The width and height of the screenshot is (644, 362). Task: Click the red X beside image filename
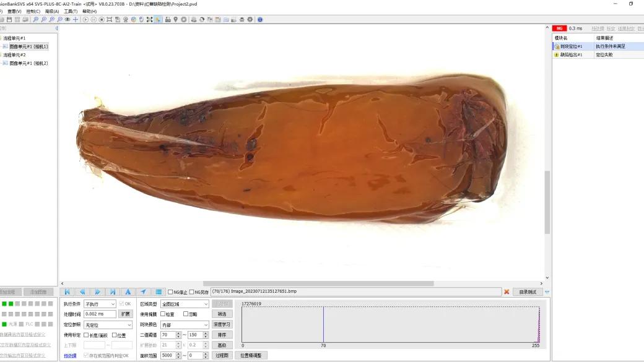(x=507, y=292)
